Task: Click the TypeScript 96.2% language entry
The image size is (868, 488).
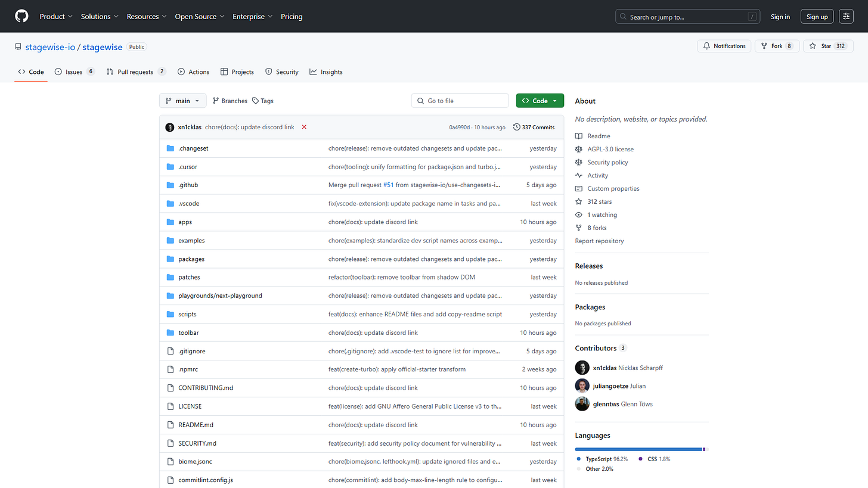Action: click(602, 459)
